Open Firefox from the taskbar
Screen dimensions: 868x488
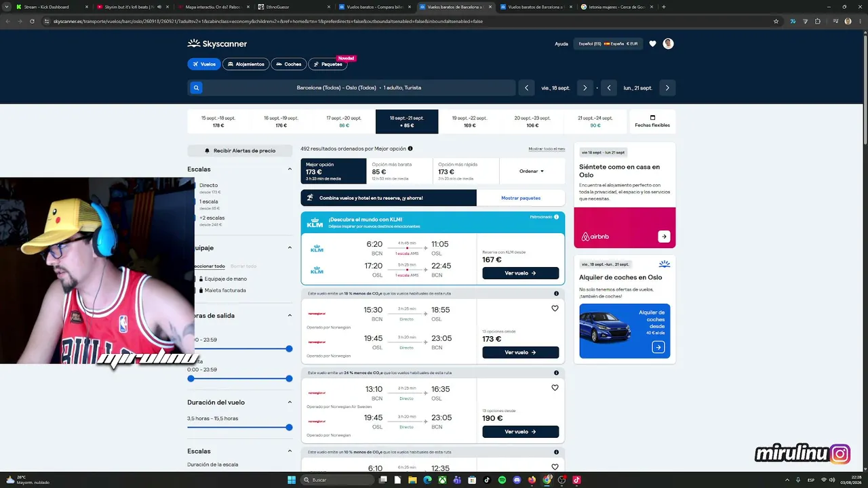[x=532, y=480]
